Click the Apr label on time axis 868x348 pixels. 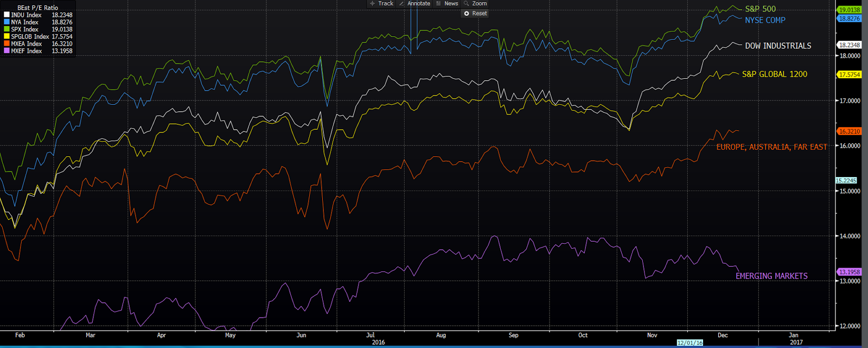point(161,336)
